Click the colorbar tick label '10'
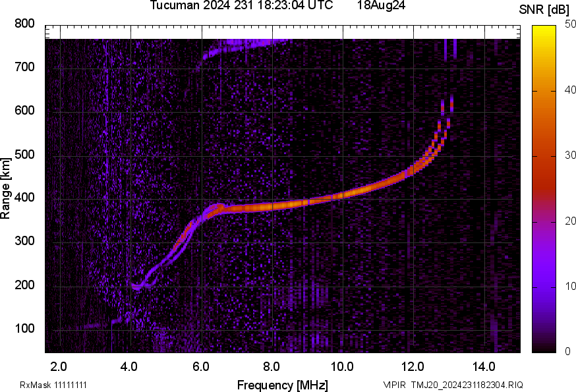Viewport: 576px width, 392px height. point(570,286)
